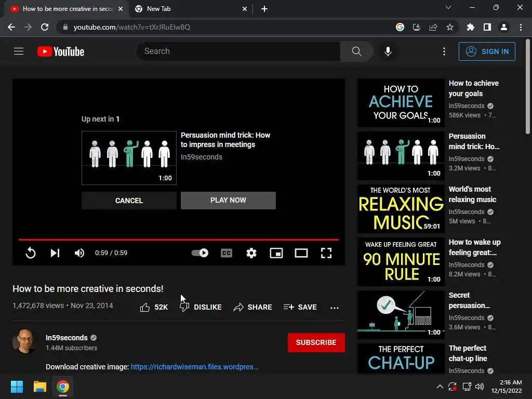Viewport: 532px width, 399px height.
Task: Focus the YouTube search field
Action: 238,51
